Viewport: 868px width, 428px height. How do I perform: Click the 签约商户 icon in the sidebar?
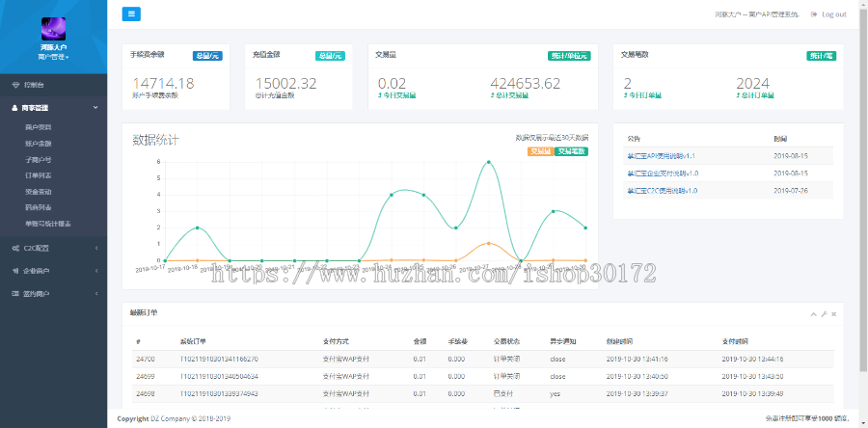coord(14,293)
